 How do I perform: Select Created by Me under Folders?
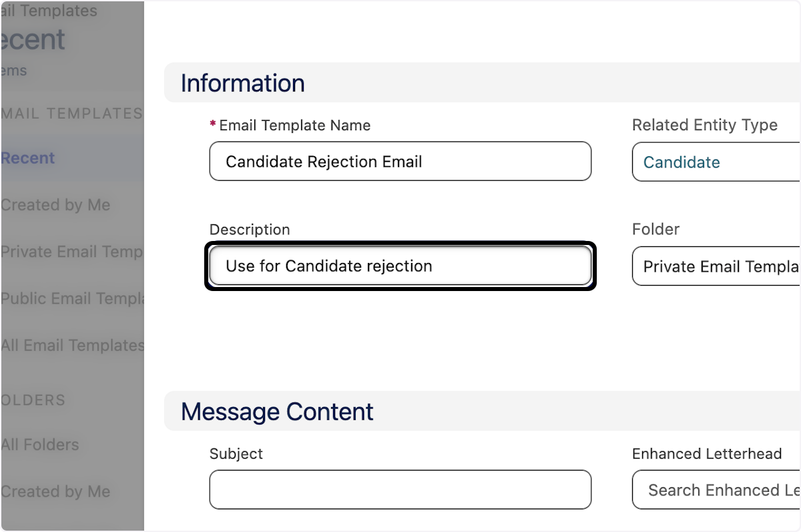click(55, 491)
